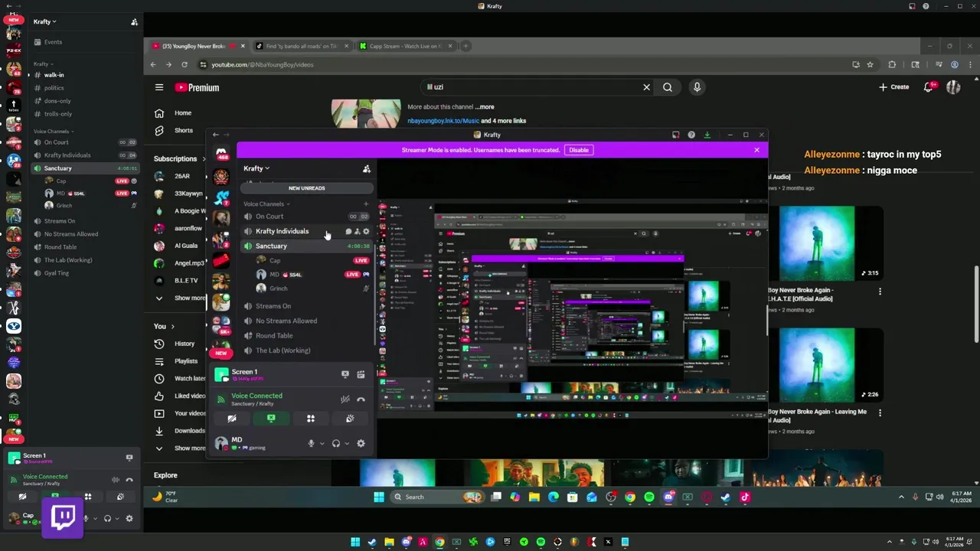Viewport: 980px width, 551px height.
Task: Dismiss the Streamer Mode banner
Action: (756, 150)
